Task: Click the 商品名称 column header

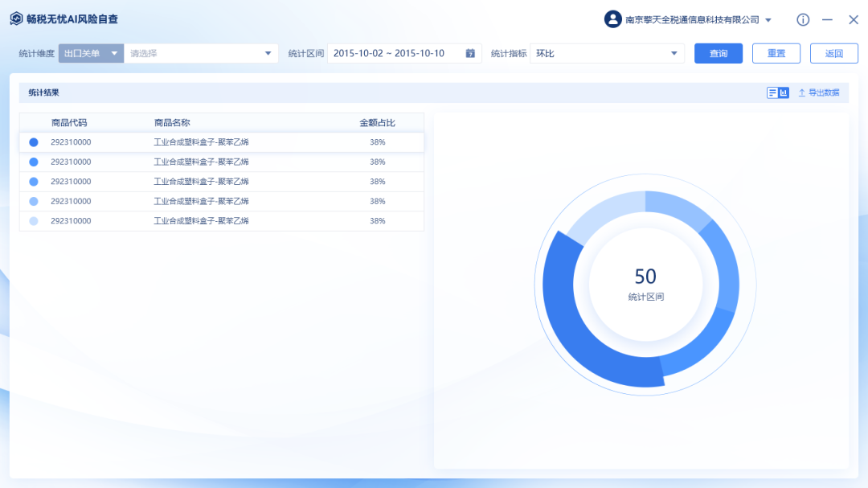Action: (x=172, y=122)
